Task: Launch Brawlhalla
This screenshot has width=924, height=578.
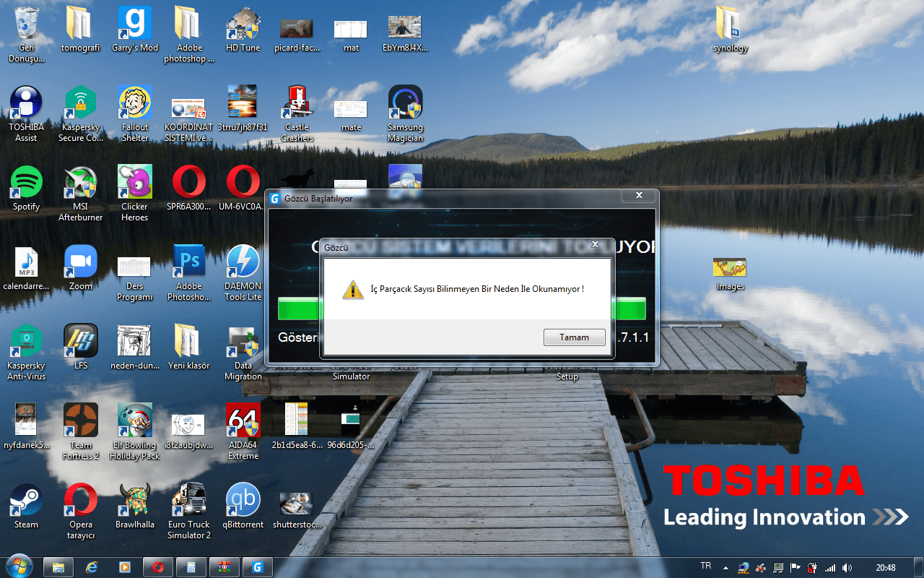Action: click(x=135, y=507)
